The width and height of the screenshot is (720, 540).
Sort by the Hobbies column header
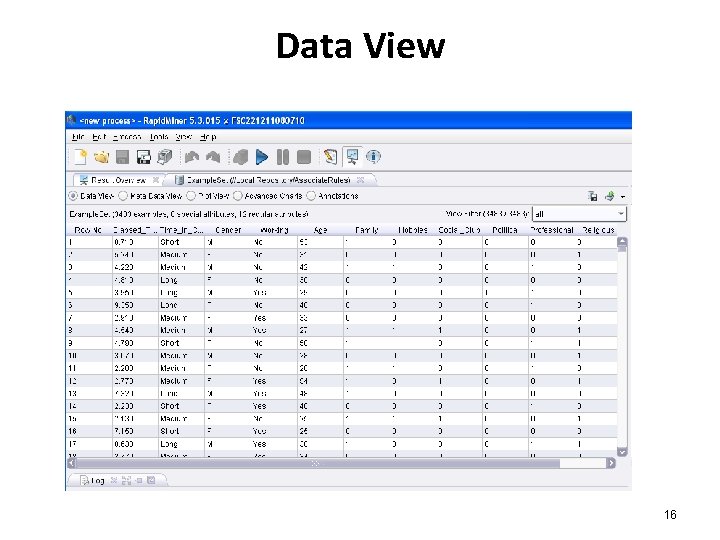tap(413, 230)
